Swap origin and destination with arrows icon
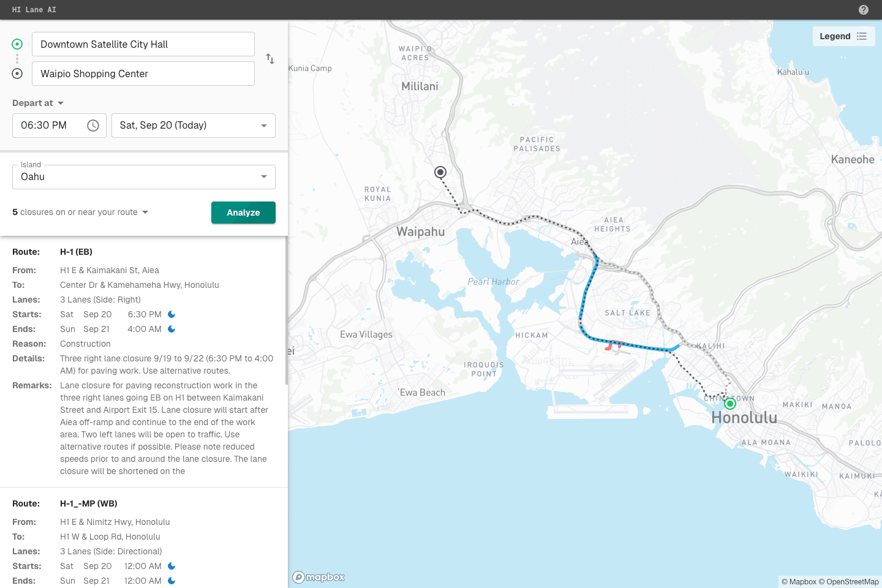 tap(270, 59)
